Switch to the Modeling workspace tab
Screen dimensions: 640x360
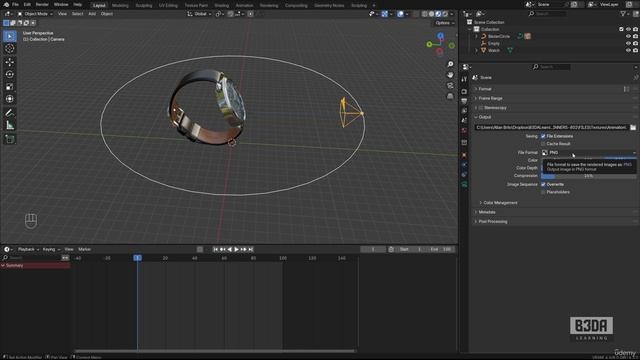point(120,5)
